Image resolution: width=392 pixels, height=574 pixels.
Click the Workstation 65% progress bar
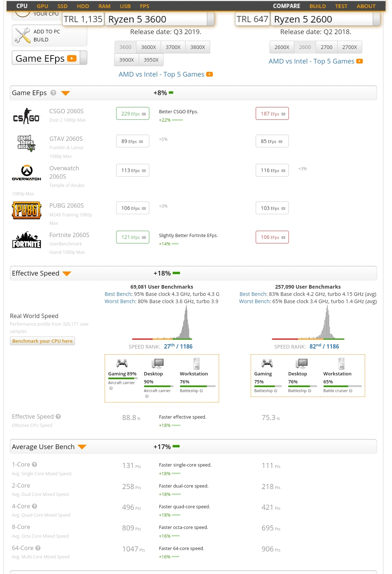coord(342,386)
